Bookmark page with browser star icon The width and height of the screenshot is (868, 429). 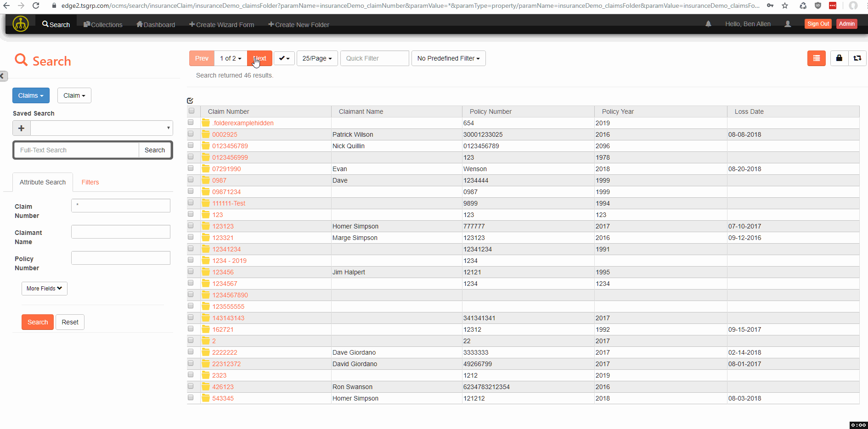tap(785, 6)
